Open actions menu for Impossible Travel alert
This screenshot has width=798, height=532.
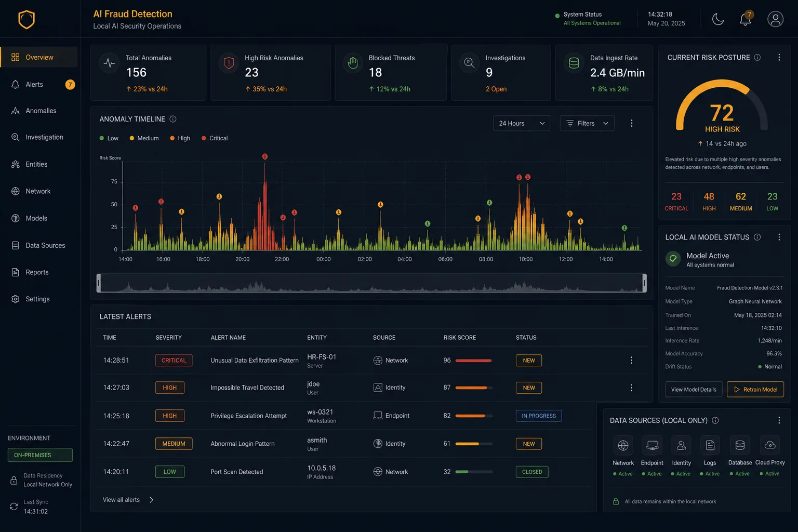click(x=631, y=388)
